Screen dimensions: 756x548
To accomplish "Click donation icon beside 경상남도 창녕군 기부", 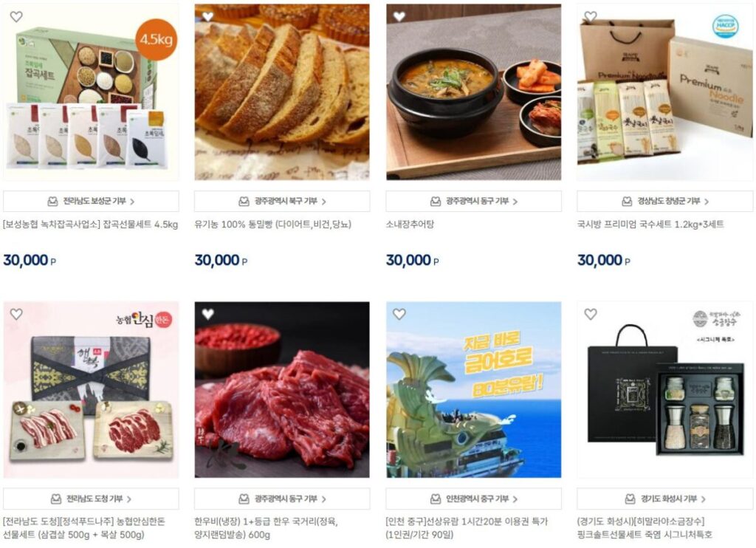I will [627, 202].
